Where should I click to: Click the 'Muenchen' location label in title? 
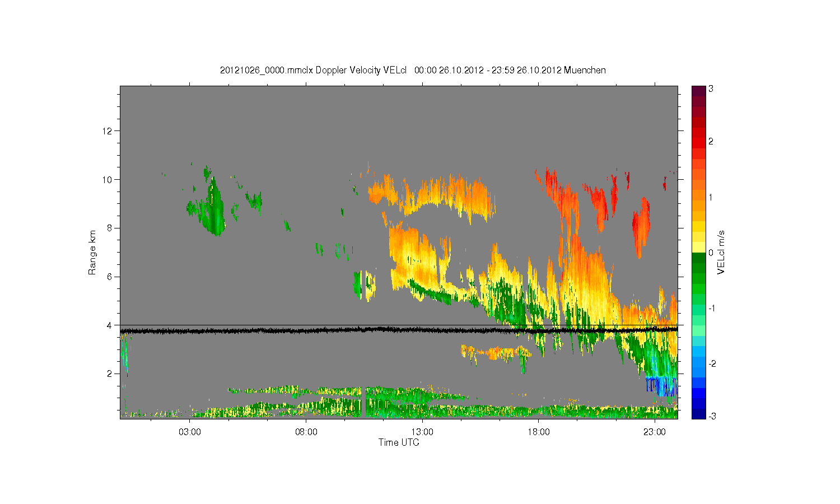(x=585, y=71)
